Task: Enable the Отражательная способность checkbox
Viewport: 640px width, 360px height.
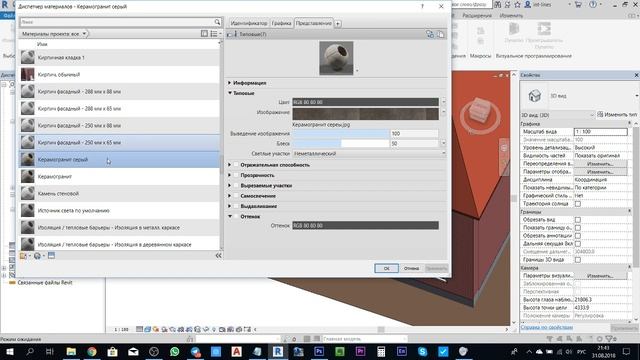Action: tap(236, 165)
